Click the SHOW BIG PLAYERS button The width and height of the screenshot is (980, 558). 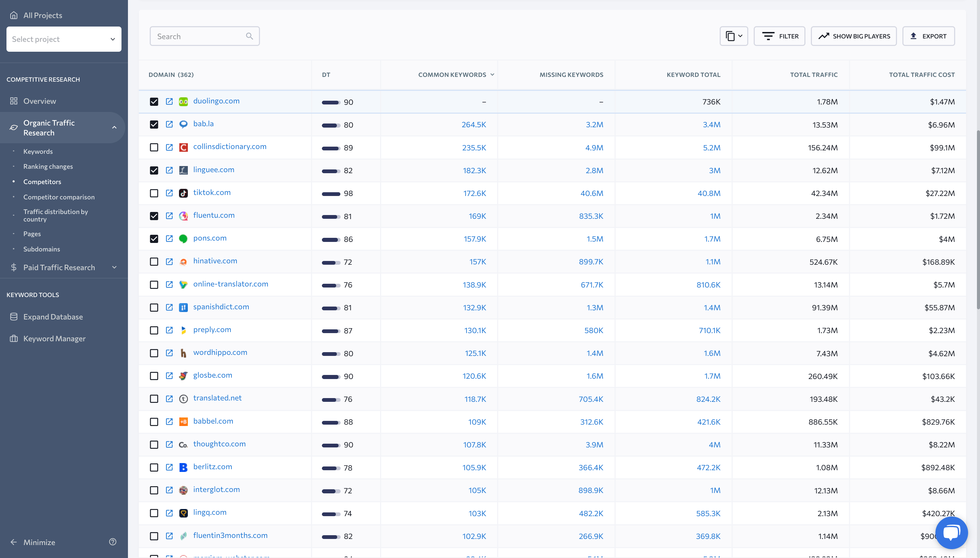point(854,36)
